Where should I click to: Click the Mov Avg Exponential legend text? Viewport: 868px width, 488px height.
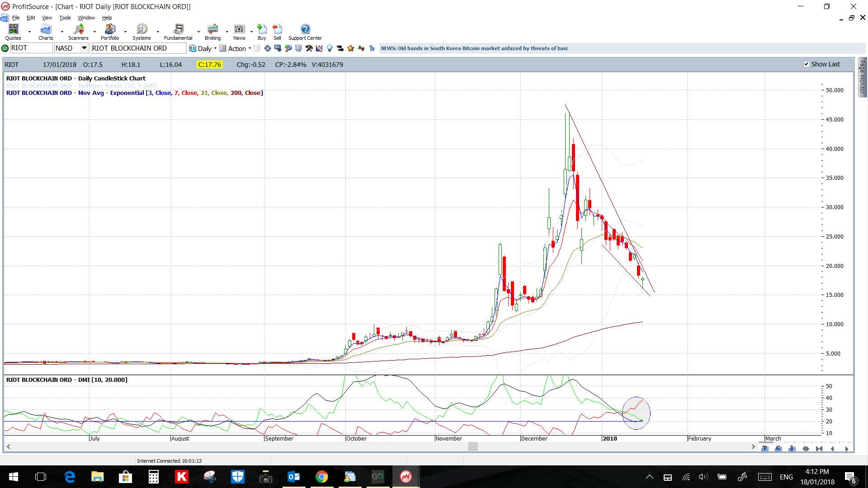click(134, 93)
